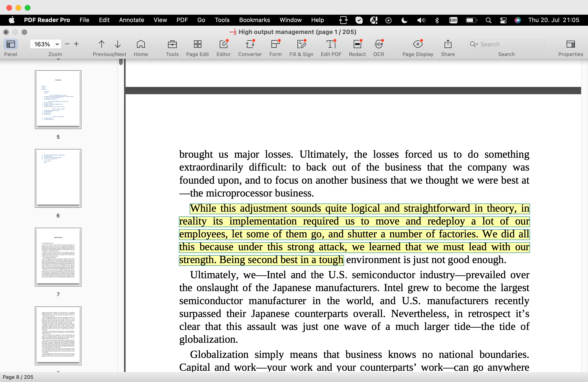Viewport: 588px width, 382px height.
Task: Open the Fill & Sign tool
Action: pos(301,44)
